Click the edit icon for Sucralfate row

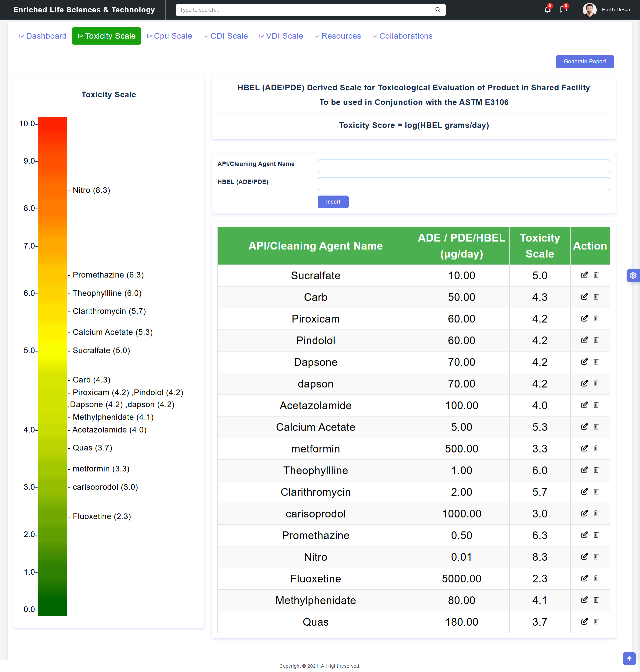tap(584, 275)
